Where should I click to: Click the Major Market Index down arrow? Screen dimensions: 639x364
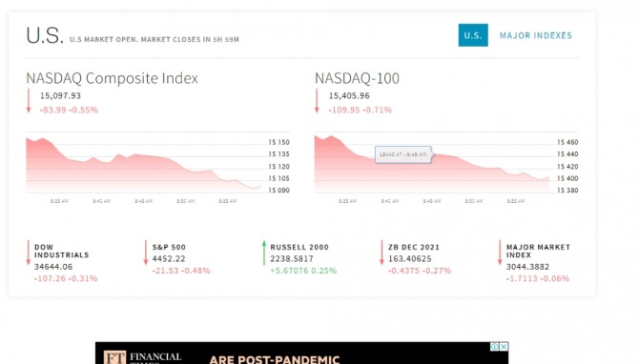(x=500, y=253)
